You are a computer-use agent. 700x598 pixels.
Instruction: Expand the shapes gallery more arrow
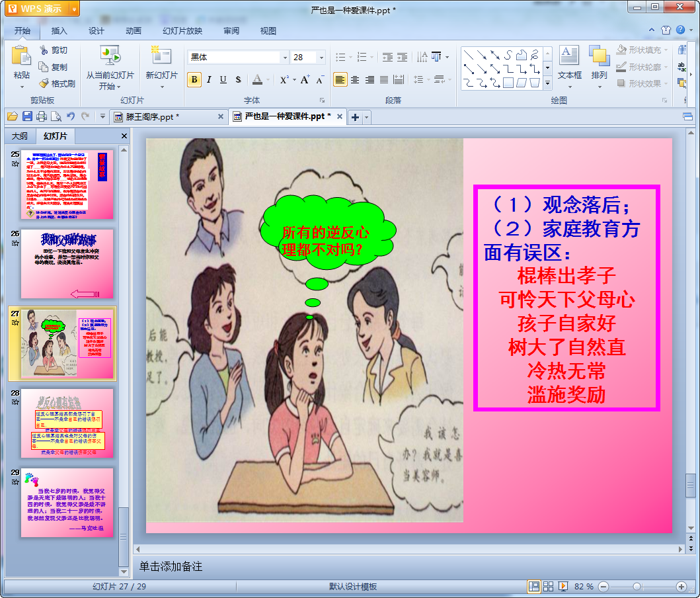(x=548, y=83)
